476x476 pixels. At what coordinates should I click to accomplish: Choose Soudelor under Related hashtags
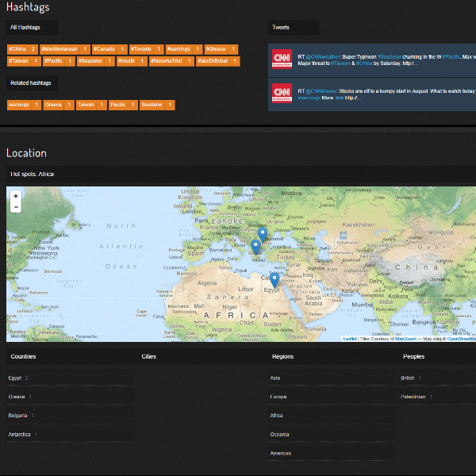point(157,105)
